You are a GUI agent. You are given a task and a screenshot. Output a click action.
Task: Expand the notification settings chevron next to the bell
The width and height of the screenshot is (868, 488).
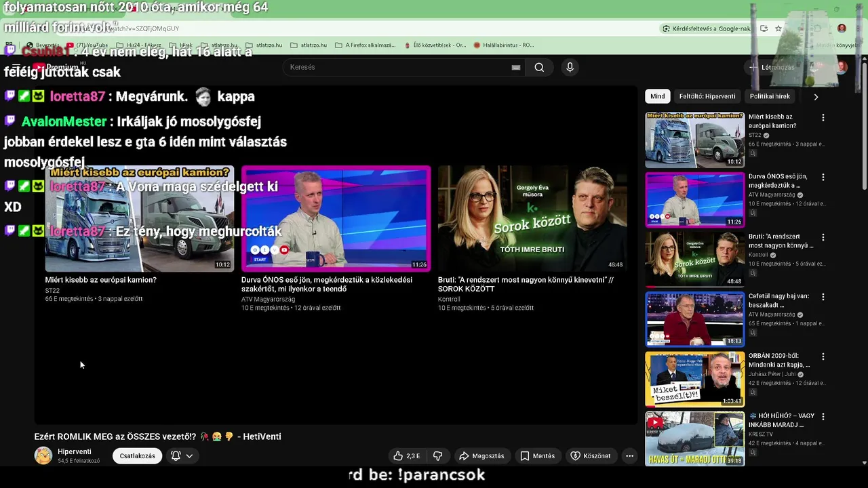(x=189, y=456)
